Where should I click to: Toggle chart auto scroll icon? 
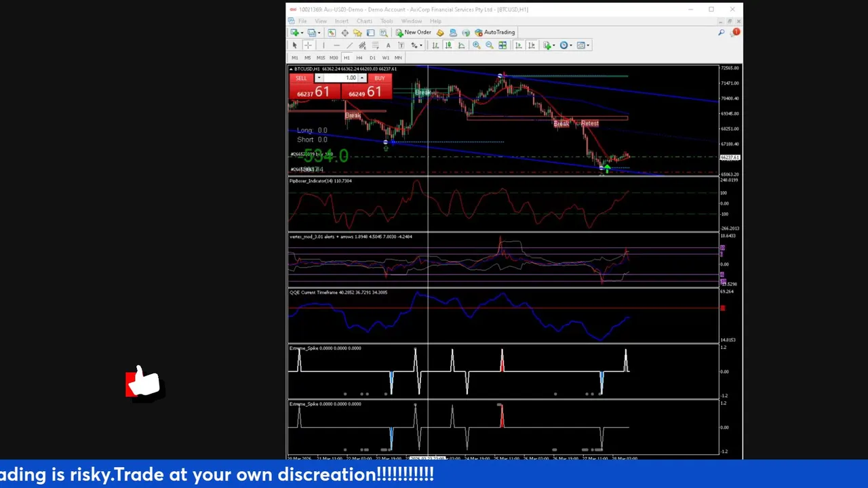coord(519,45)
